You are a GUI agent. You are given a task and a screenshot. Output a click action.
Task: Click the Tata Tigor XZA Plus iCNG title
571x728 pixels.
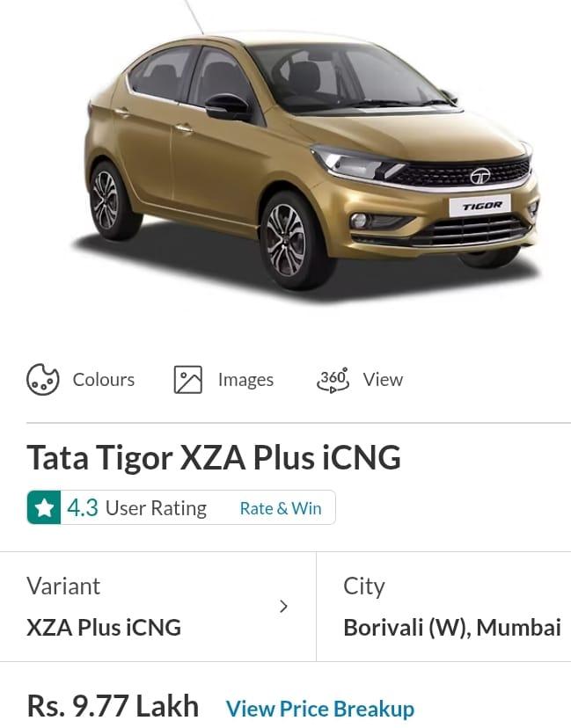click(214, 458)
